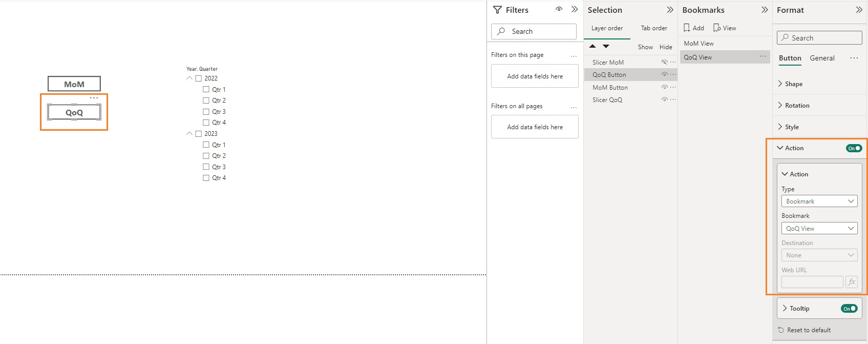
Task: Turn off the Tooltip toggle
Action: point(849,309)
